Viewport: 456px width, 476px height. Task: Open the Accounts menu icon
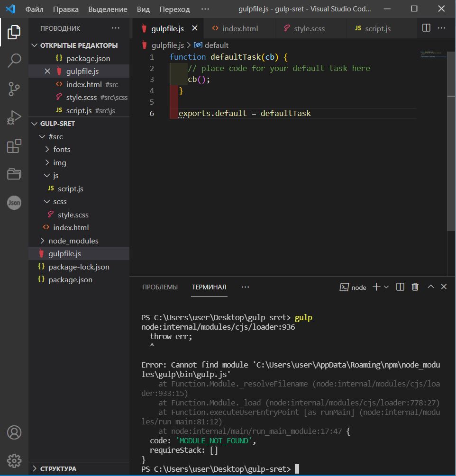14,432
